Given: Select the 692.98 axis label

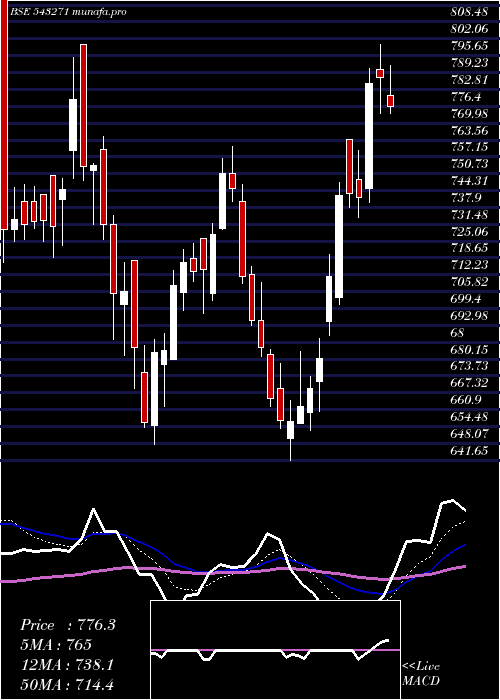Looking at the screenshot, I should click(x=469, y=315).
